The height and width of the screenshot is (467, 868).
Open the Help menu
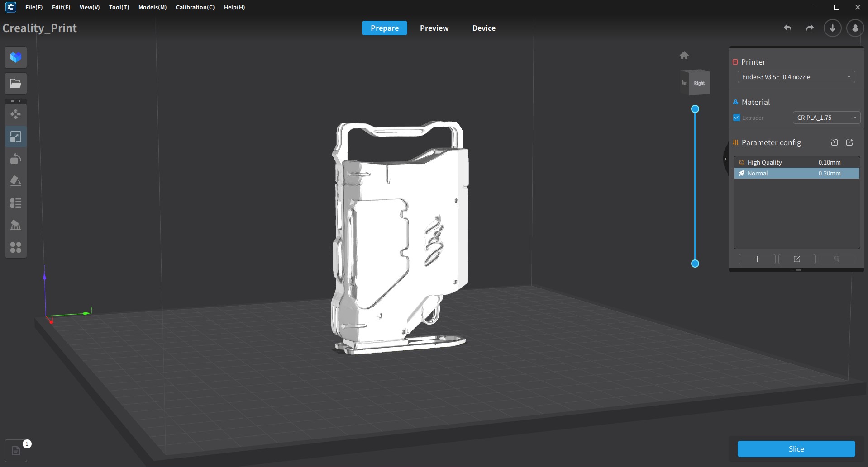point(234,7)
